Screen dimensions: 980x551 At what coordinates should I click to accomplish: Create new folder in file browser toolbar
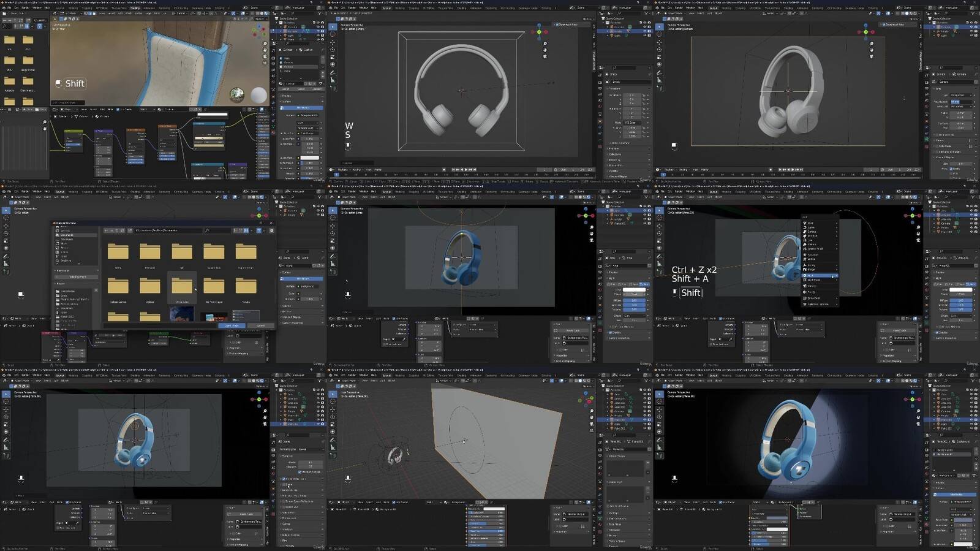(130, 230)
